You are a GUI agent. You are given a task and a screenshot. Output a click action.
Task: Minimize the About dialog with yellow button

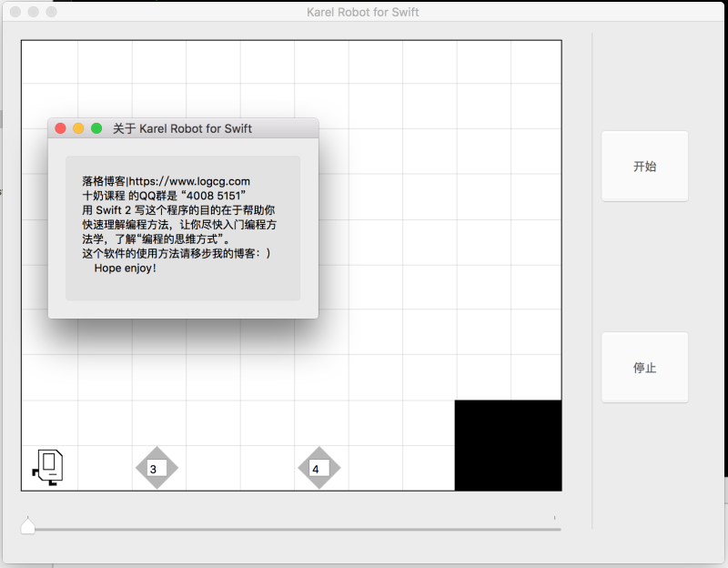[78, 128]
